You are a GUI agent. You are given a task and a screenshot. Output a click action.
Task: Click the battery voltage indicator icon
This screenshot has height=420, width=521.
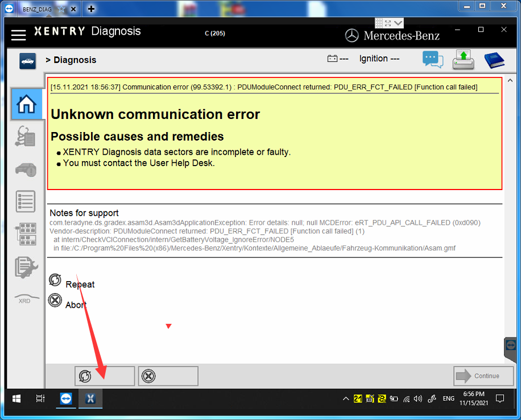[x=332, y=59]
